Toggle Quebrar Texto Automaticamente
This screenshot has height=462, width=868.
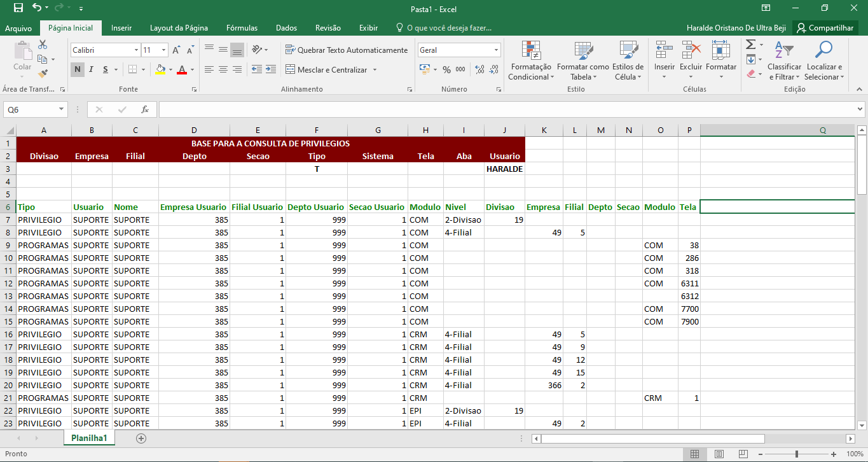coord(347,50)
